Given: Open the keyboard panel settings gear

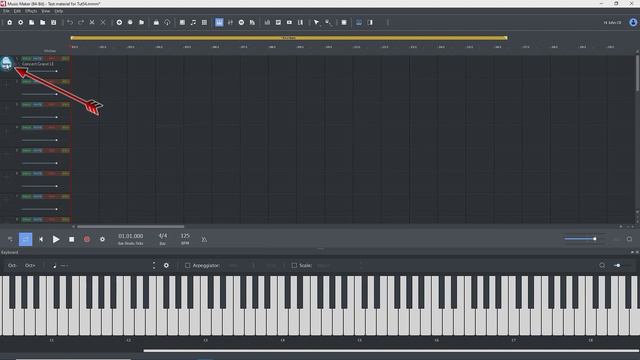Looking at the screenshot, I should coord(166,265).
